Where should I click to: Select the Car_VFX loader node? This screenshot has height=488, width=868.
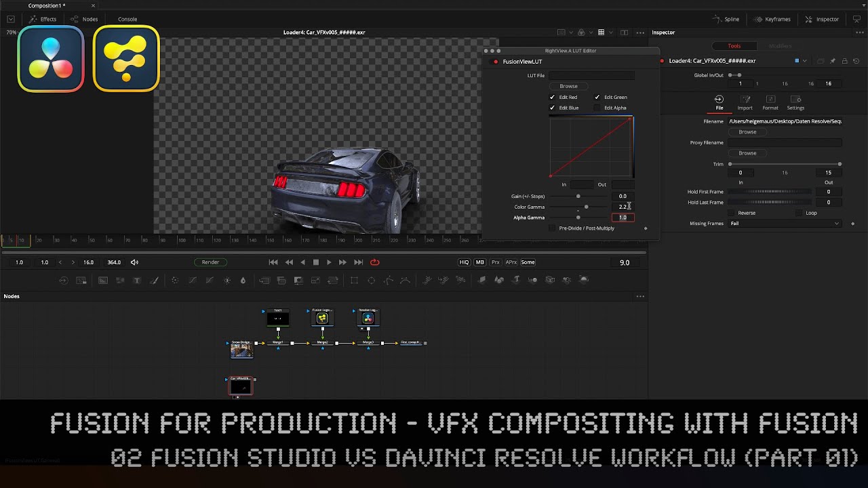[241, 386]
